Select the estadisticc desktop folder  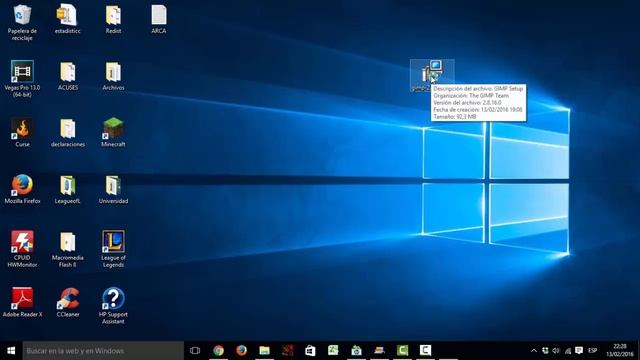[x=67, y=19]
